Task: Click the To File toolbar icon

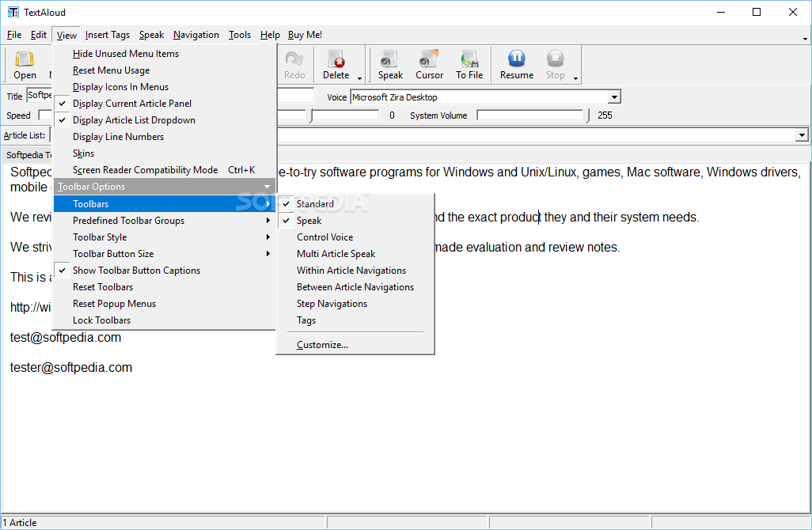Action: 469,65
